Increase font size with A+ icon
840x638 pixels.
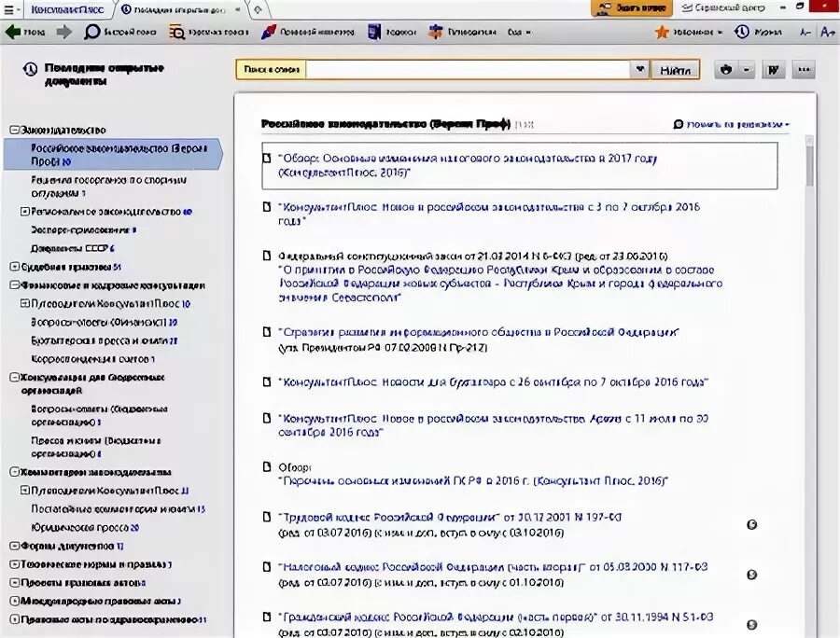coord(828,32)
